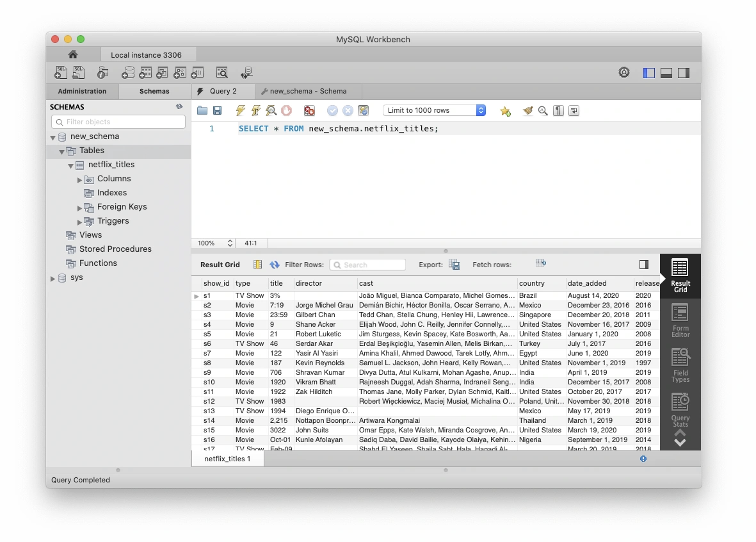Image resolution: width=756 pixels, height=542 pixels.
Task: Switch to the Field Types panel
Action: 680,363
